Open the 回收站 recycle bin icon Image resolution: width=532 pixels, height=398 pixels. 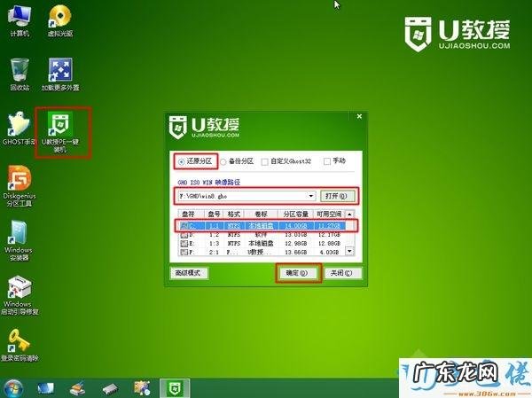click(x=20, y=74)
